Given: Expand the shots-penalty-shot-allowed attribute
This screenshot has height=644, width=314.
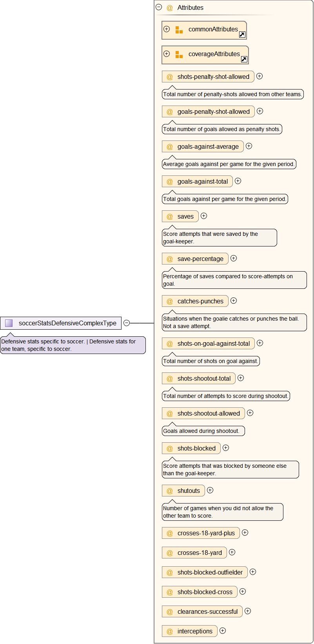Looking at the screenshot, I should [260, 76].
